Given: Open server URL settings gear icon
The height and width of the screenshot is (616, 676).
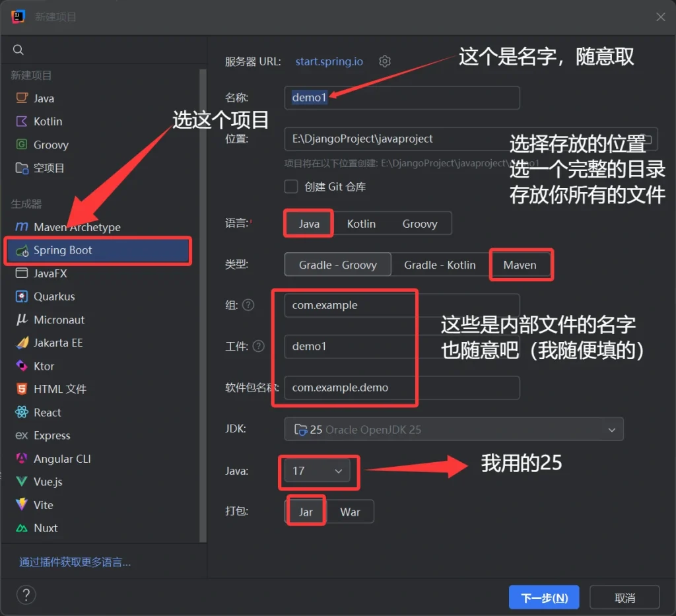Looking at the screenshot, I should (385, 61).
